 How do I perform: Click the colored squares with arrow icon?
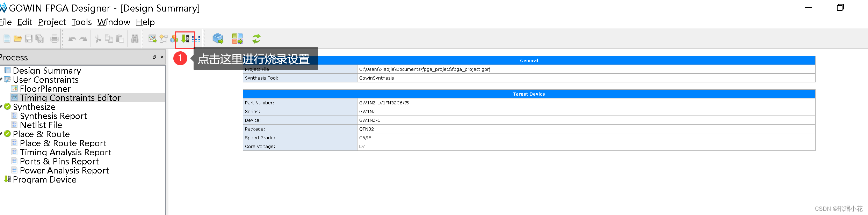coord(237,39)
